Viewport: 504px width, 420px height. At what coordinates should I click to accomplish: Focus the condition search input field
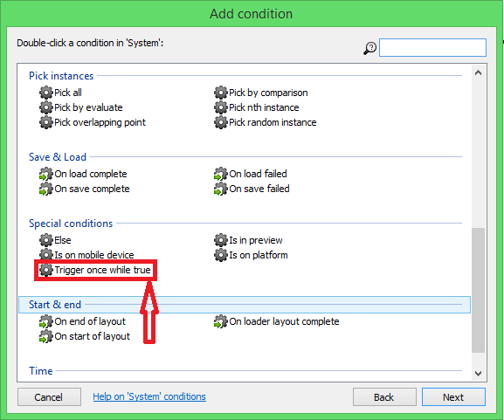coord(432,47)
